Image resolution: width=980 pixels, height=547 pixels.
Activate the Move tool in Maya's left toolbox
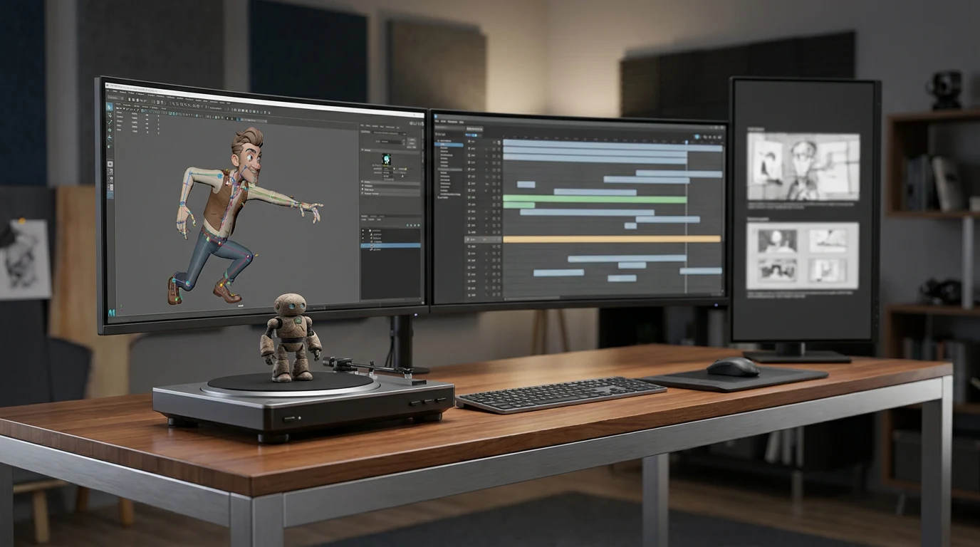point(110,130)
